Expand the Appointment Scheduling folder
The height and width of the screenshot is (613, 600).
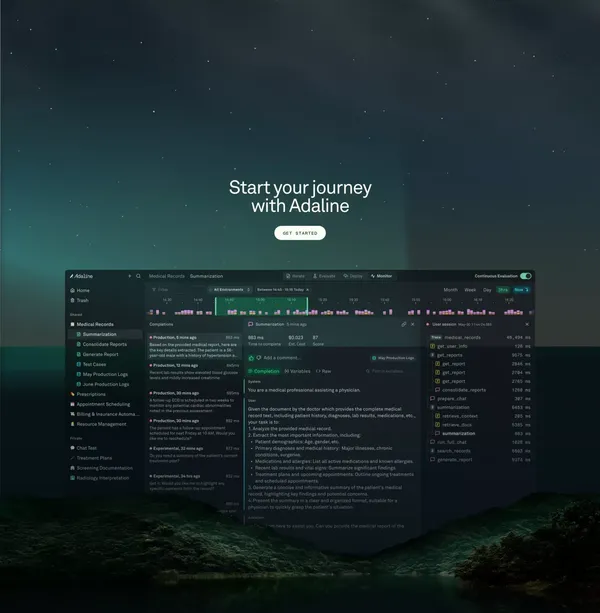[x=100, y=404]
